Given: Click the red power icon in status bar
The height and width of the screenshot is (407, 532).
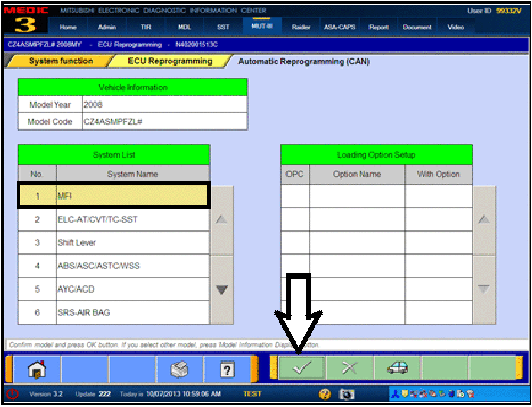Looking at the screenshot, I should (x=11, y=394).
